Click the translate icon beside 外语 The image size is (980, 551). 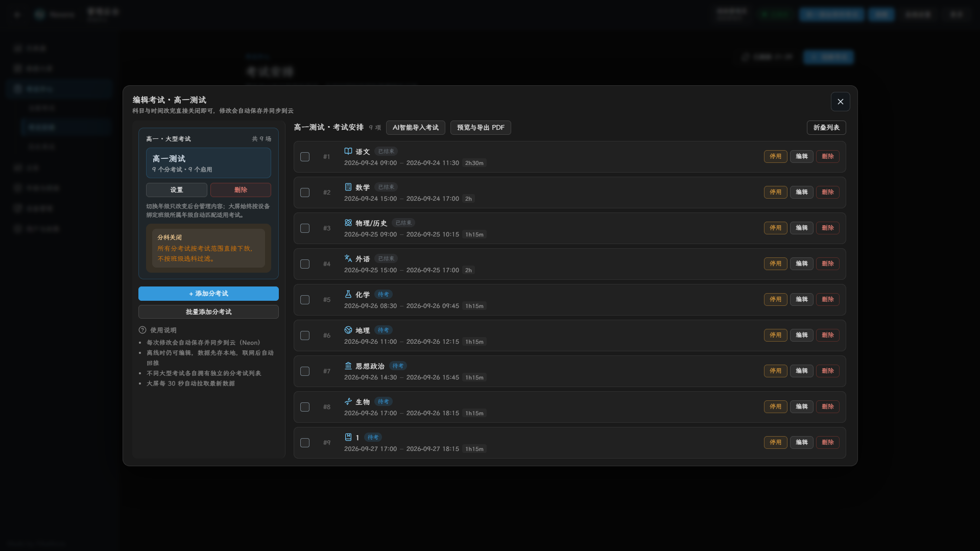(348, 258)
